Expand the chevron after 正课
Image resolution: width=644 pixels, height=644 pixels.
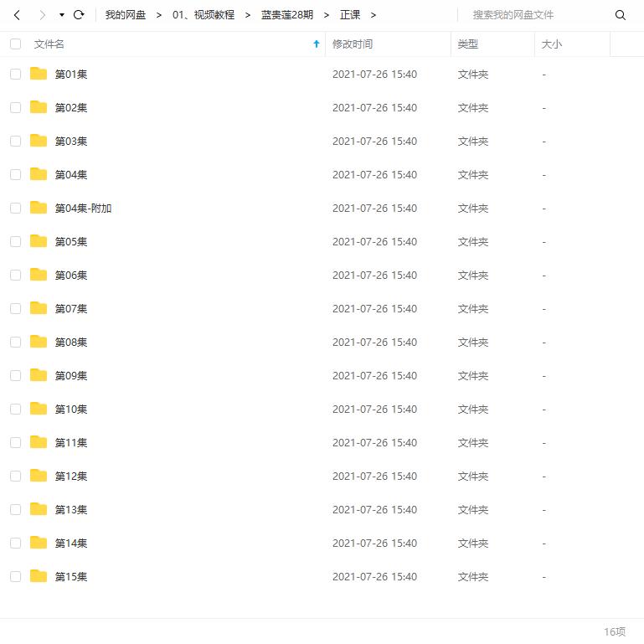(x=373, y=15)
